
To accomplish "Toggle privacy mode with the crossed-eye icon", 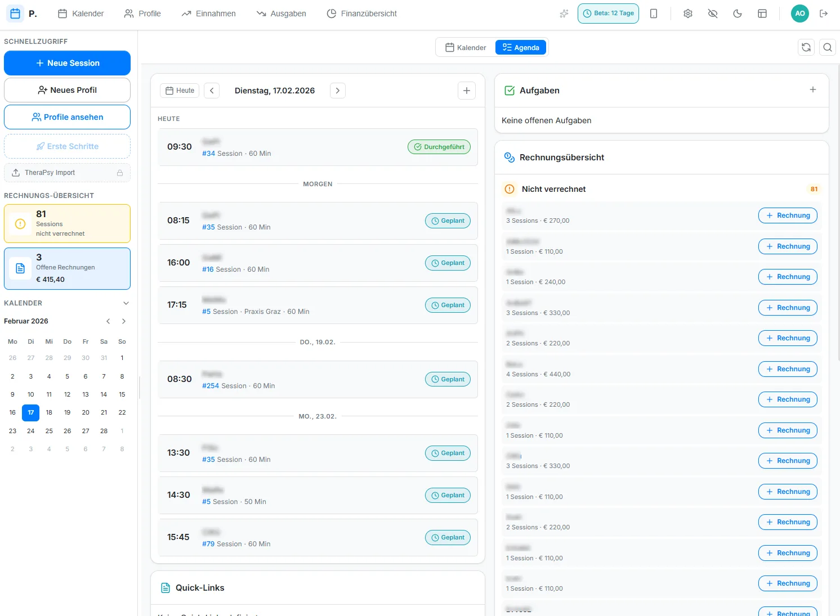I will (712, 14).
